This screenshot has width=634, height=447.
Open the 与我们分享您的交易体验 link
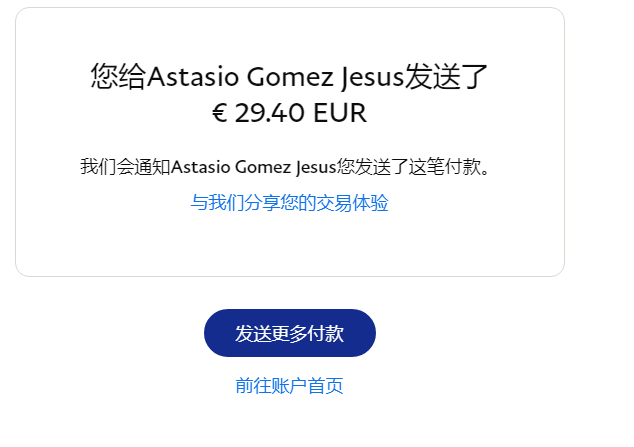[x=290, y=203]
